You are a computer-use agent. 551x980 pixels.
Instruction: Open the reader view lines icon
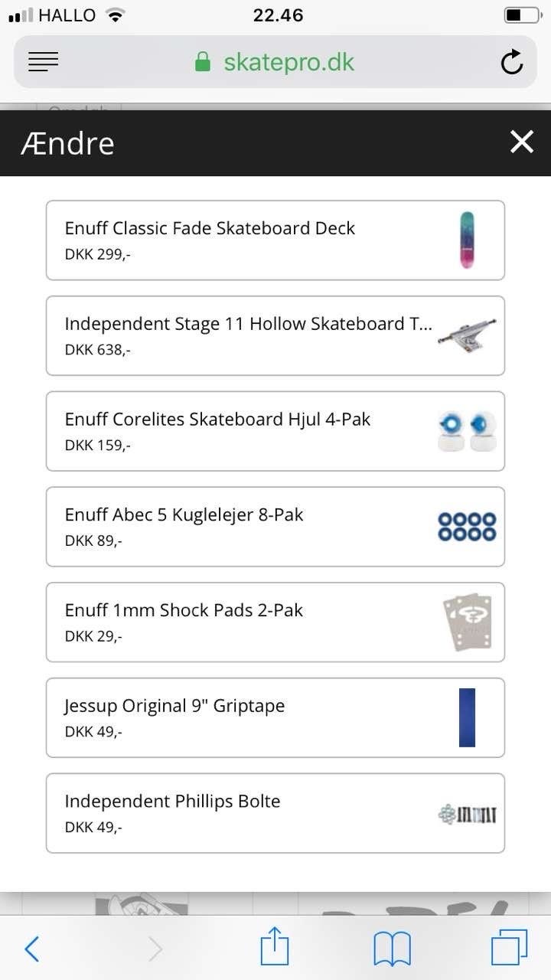point(44,62)
